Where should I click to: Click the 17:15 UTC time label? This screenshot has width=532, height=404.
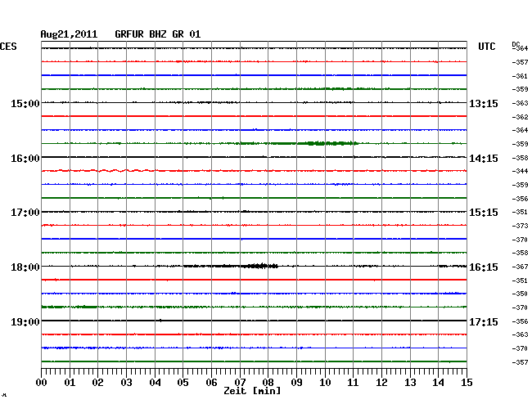coord(484,321)
